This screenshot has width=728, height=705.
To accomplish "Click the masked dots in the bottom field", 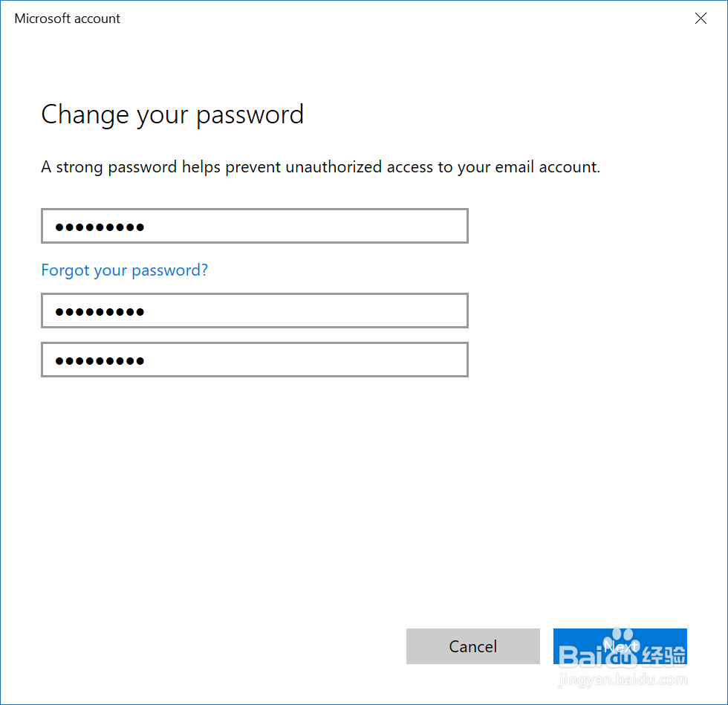I will (x=100, y=360).
